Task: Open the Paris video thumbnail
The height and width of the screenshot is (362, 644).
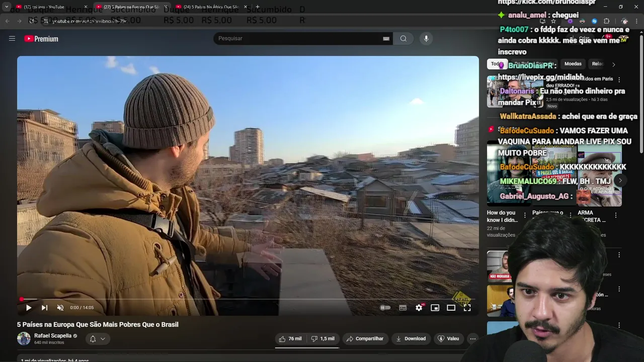Action: (x=515, y=92)
